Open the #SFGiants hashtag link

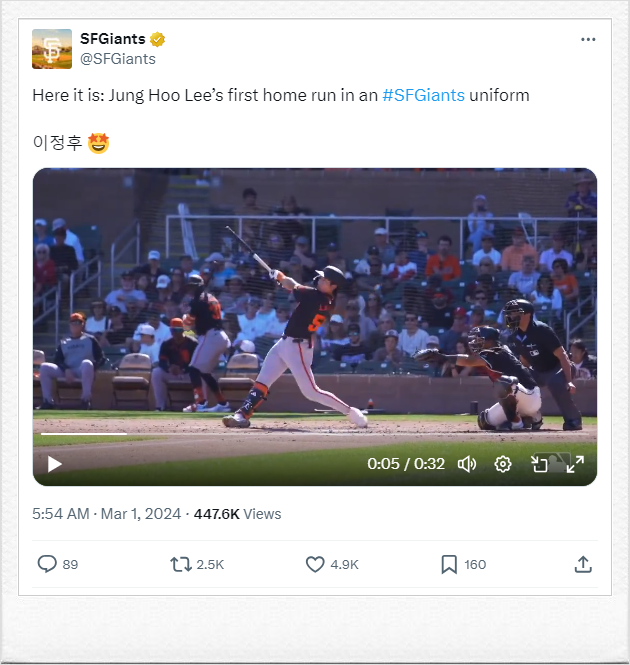click(x=423, y=95)
